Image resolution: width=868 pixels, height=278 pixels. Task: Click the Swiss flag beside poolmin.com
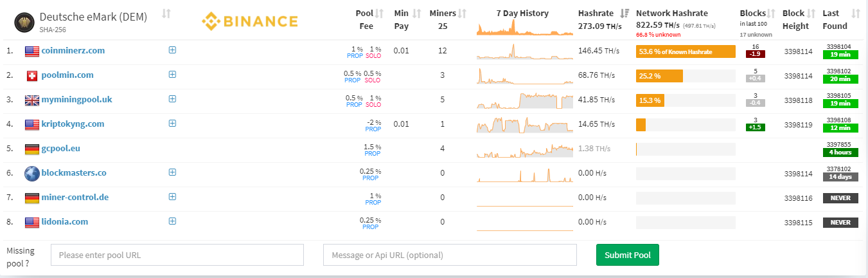(x=31, y=75)
